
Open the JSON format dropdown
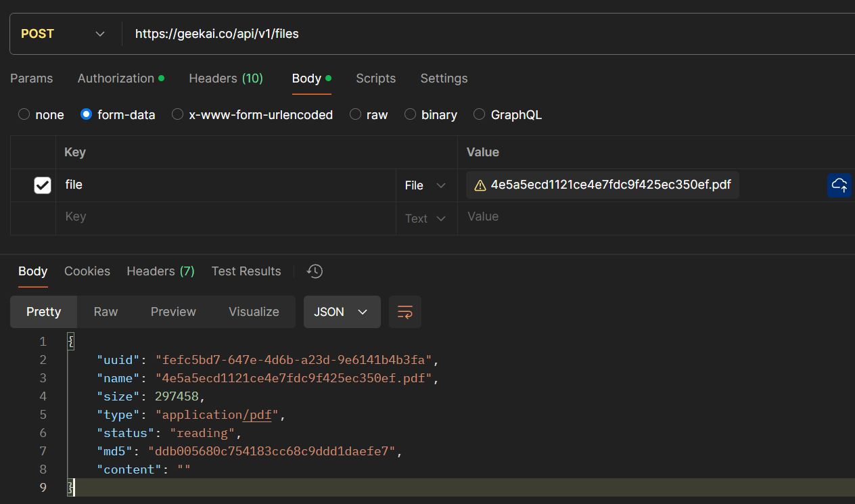[342, 312]
